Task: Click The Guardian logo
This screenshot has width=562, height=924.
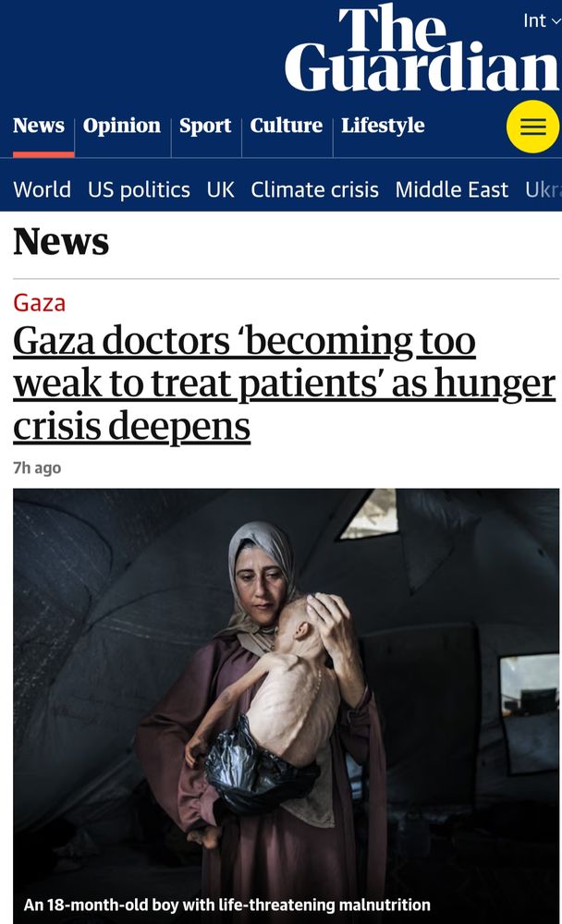Action: (421, 48)
